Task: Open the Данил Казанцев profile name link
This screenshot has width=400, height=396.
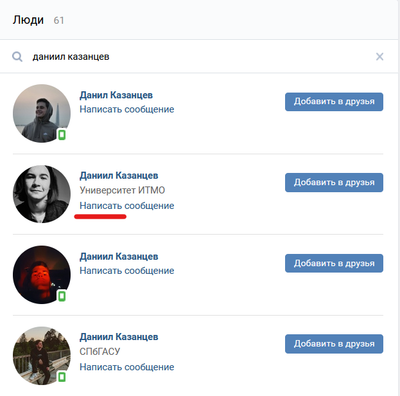Action: (116, 95)
